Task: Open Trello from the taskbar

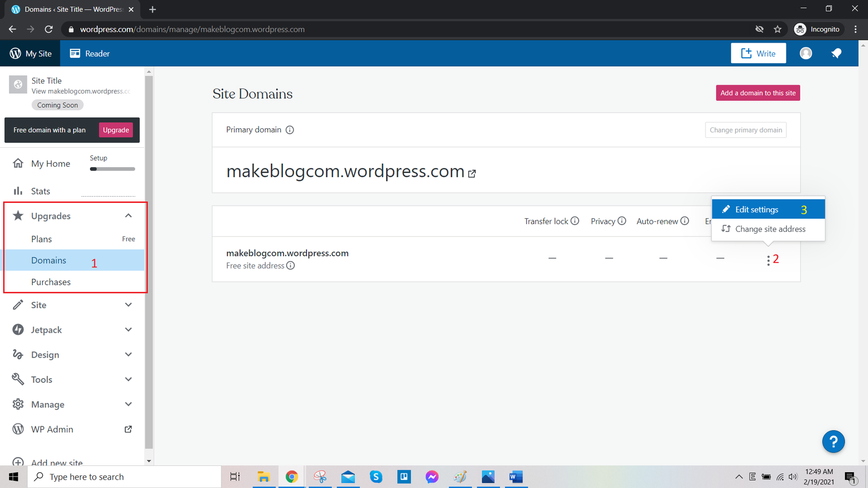Action: pos(404,477)
